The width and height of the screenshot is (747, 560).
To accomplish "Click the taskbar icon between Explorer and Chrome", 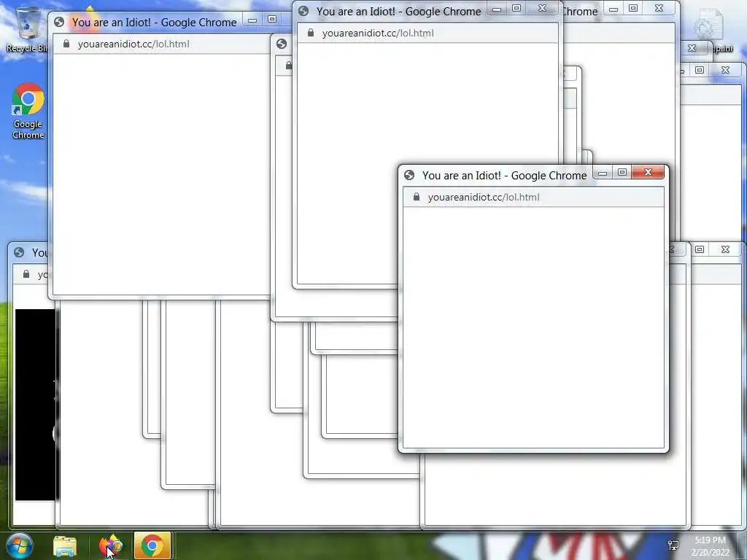I will (110, 545).
